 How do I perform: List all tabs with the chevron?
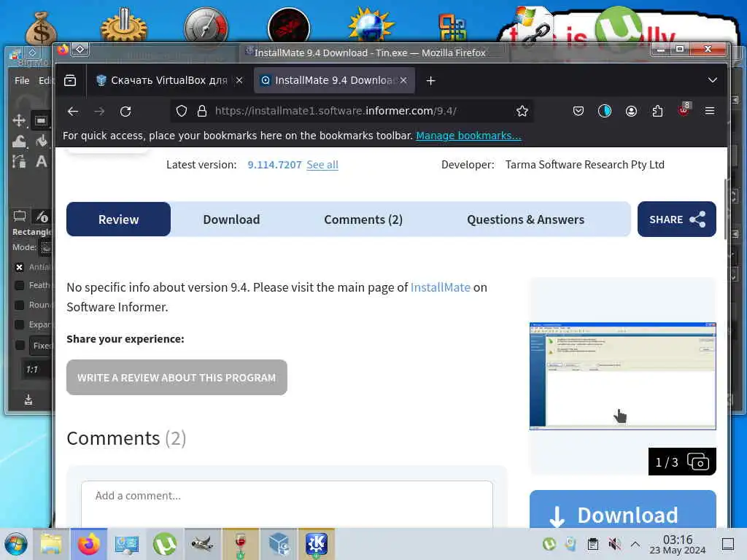[x=712, y=80]
